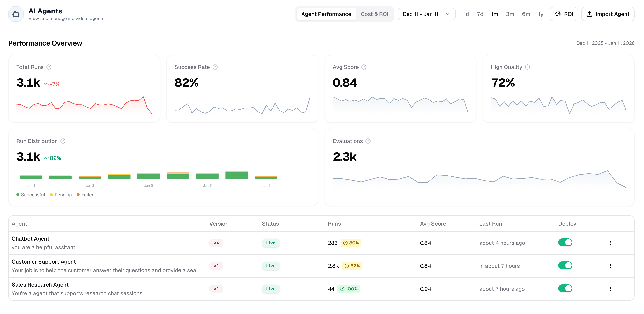Switch to the Cost & ROI tab

[x=374, y=14]
